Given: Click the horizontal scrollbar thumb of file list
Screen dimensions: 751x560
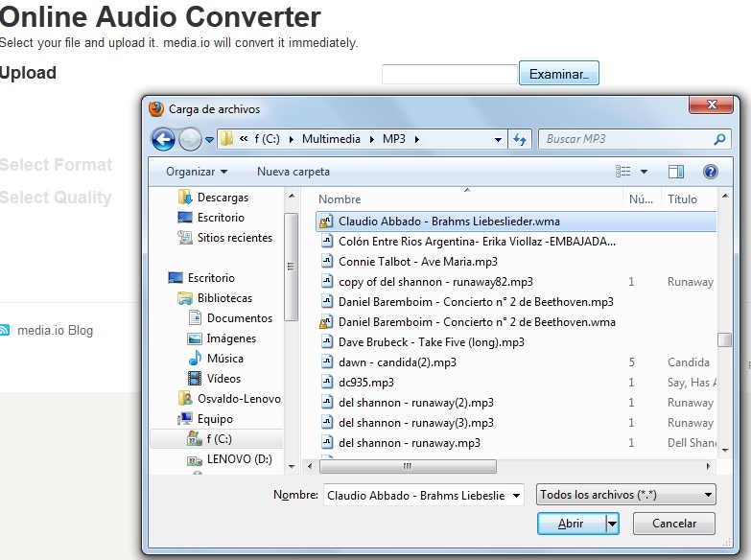Looking at the screenshot, I should pyautogui.click(x=408, y=466).
